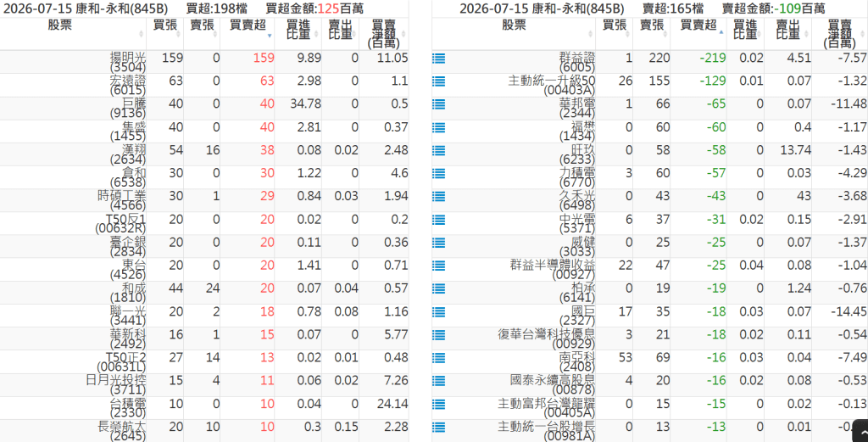
Task: Select 時碩工業 (4566) row name
Action: pos(122,200)
